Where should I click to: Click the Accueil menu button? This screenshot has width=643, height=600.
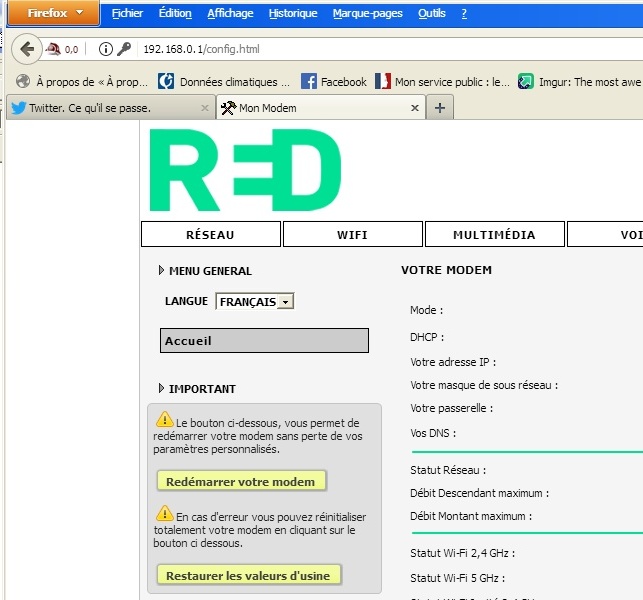click(264, 340)
